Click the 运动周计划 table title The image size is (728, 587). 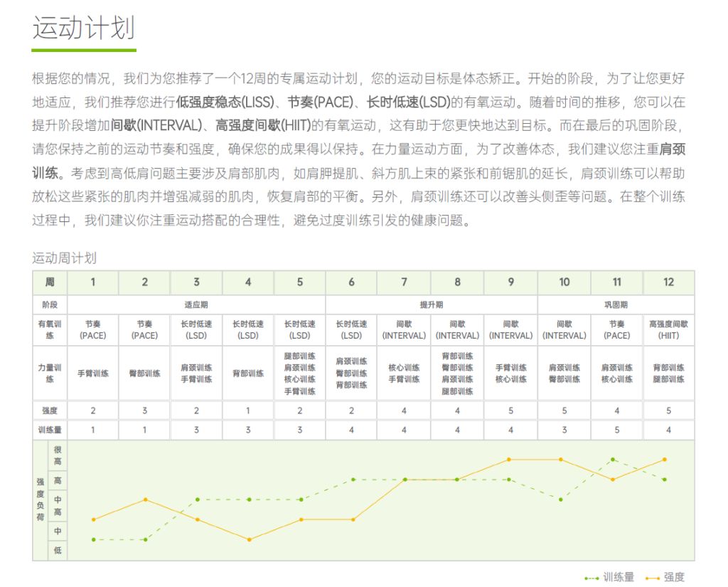pos(64,258)
